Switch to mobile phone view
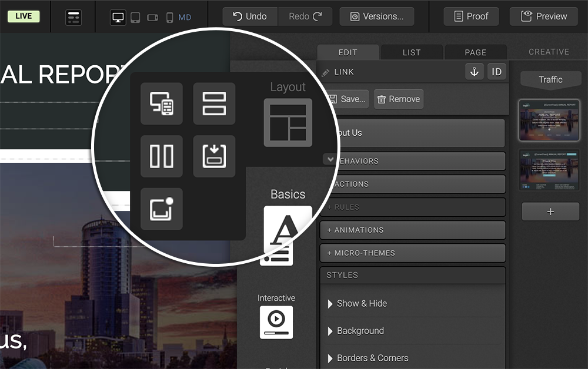The image size is (588, 369). point(169,17)
